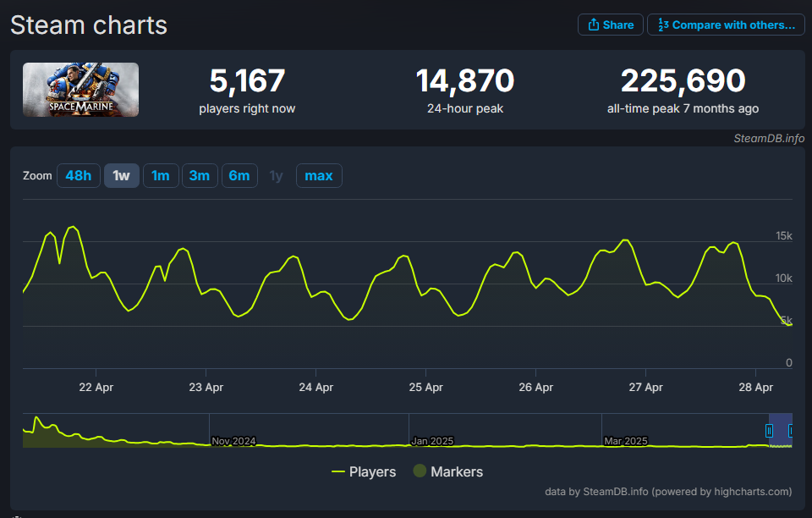The width and height of the screenshot is (812, 518).
Task: Open Compare with others
Action: (726, 25)
